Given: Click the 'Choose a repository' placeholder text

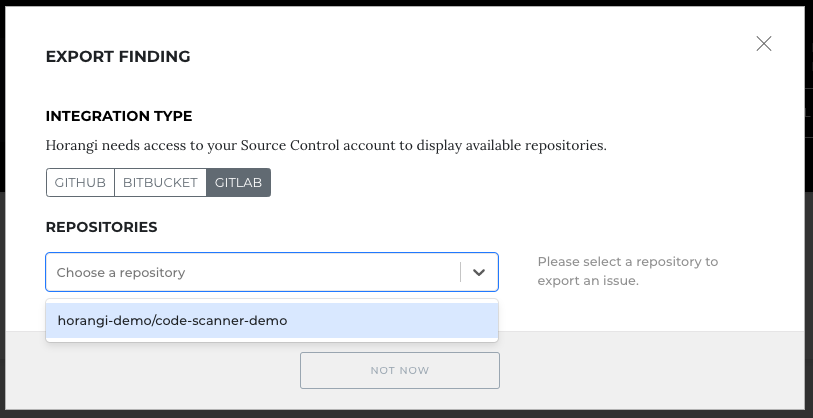Looking at the screenshot, I should 121,273.
